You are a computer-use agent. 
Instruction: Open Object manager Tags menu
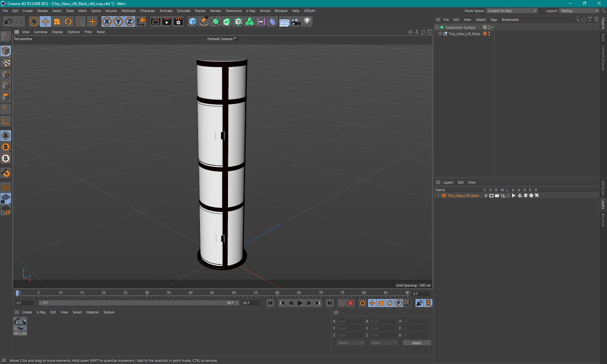494,20
